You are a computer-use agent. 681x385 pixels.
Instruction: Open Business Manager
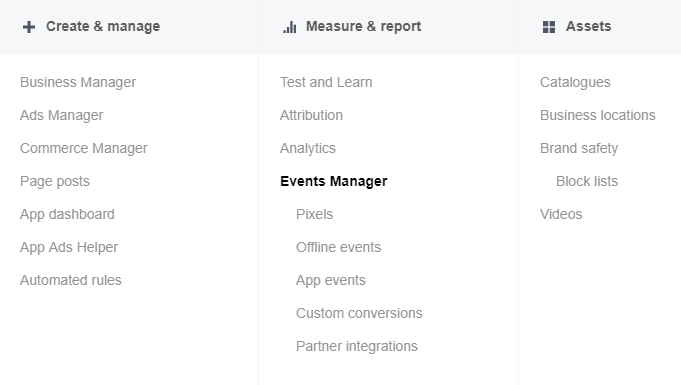78,82
